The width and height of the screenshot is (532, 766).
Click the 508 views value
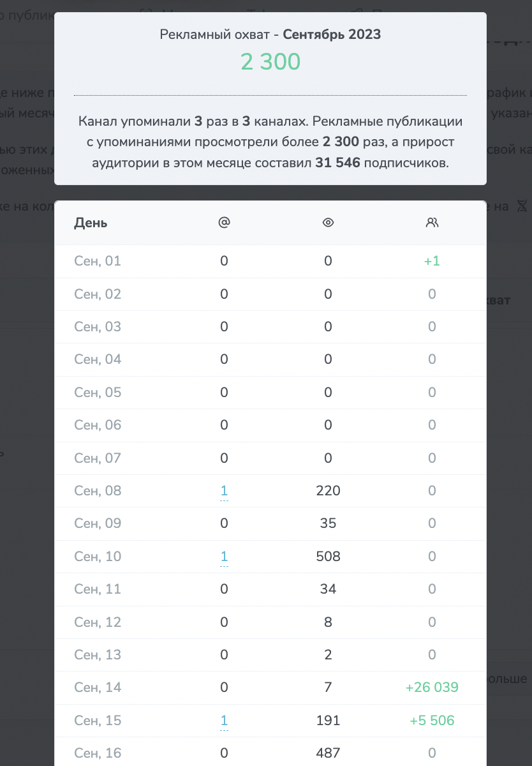[x=328, y=557]
